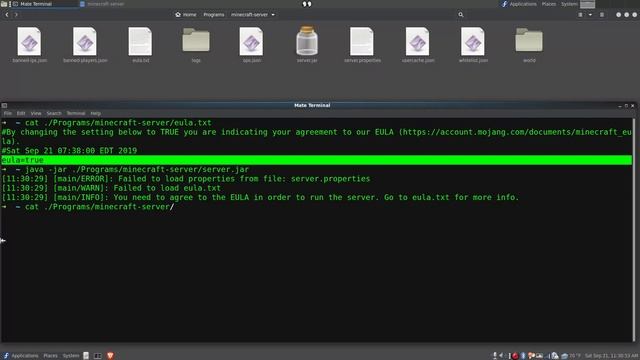The height and width of the screenshot is (360, 640).
Task: Click the highlighted eula=true line
Action: pos(316,160)
